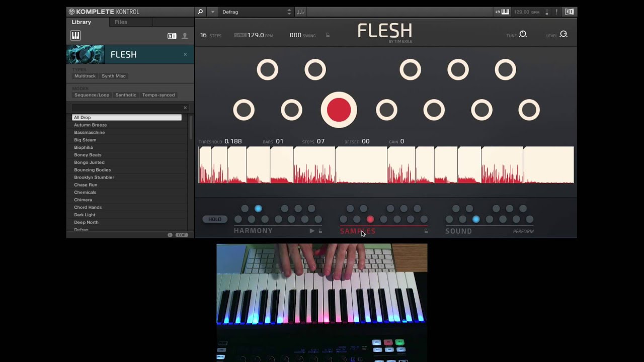Filter by the Tempo-synced mode tag

(x=158, y=95)
